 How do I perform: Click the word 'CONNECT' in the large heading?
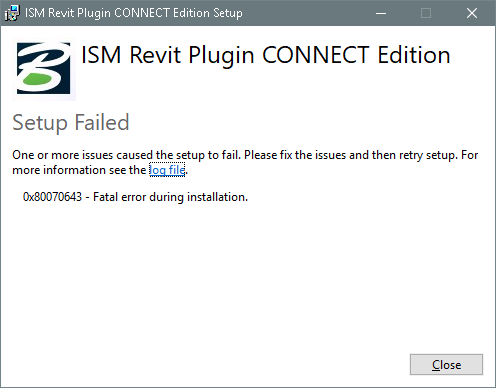316,55
